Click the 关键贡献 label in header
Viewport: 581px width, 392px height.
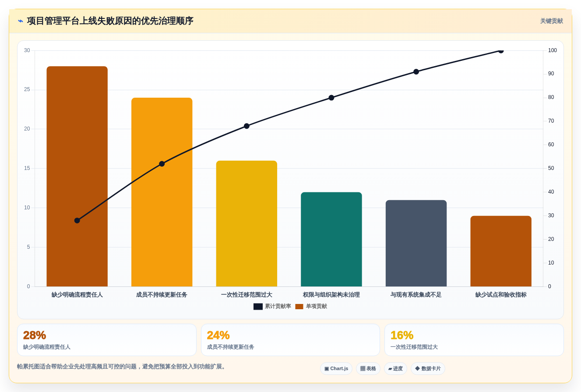pyautogui.click(x=551, y=21)
